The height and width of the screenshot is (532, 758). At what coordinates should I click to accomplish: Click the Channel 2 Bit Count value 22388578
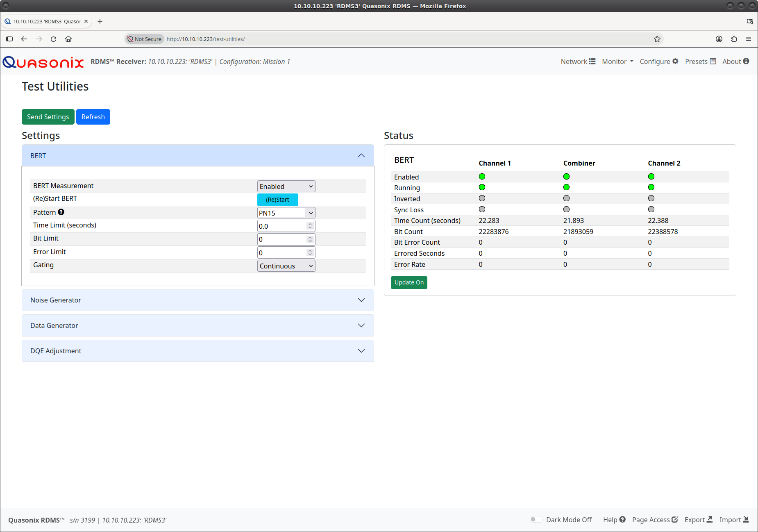[663, 232]
